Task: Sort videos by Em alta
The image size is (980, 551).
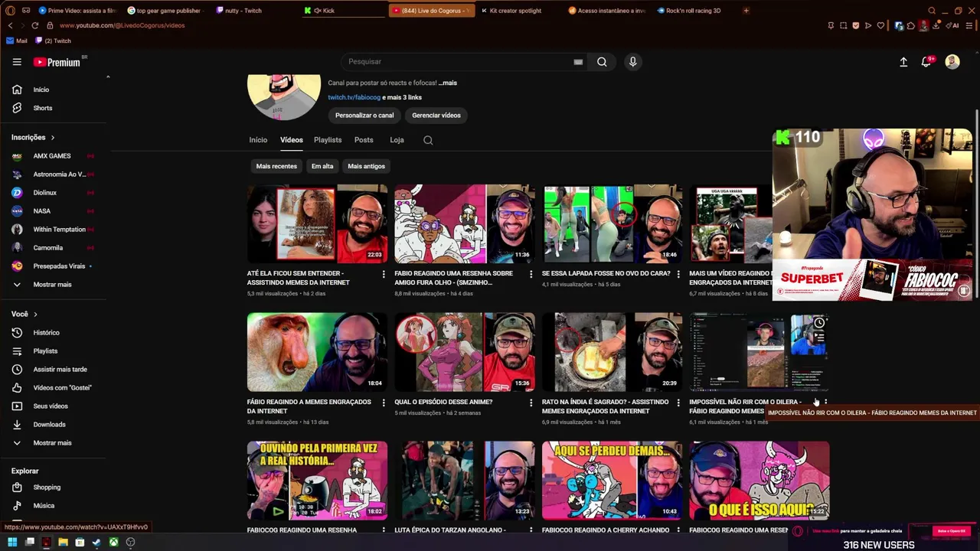Action: tap(322, 166)
